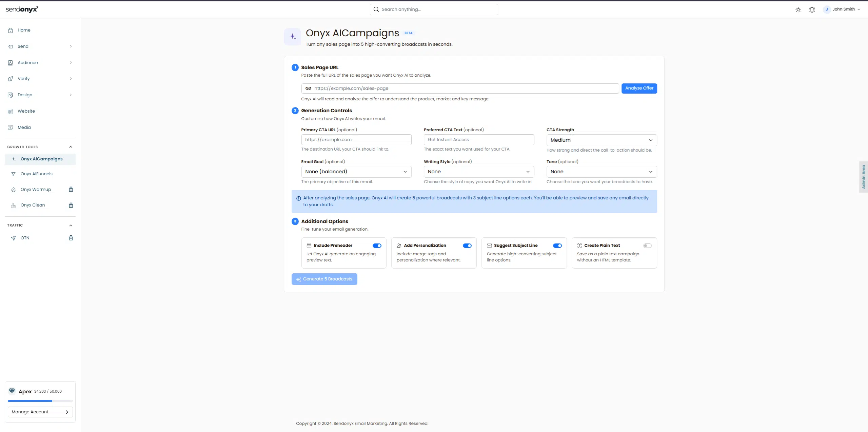Click the Onyx AIFunnels funnel icon
Screen dimensions: 868x432
[x=13, y=174]
